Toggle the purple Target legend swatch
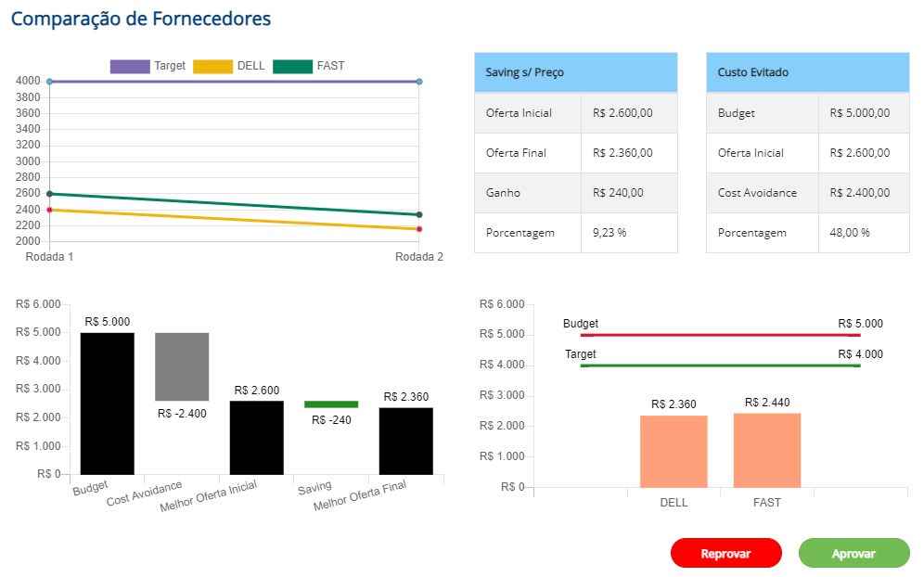 click(130, 66)
